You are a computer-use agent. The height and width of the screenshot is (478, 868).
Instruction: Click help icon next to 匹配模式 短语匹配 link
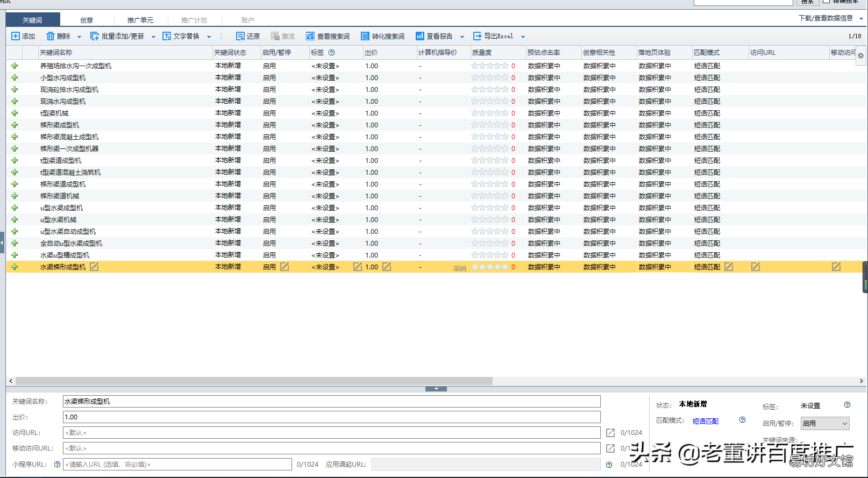pos(742,420)
